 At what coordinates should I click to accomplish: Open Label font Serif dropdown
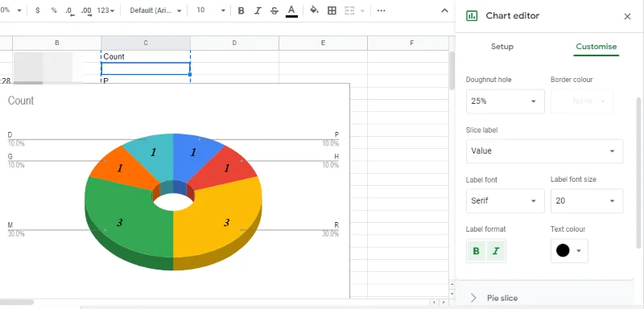(506, 200)
